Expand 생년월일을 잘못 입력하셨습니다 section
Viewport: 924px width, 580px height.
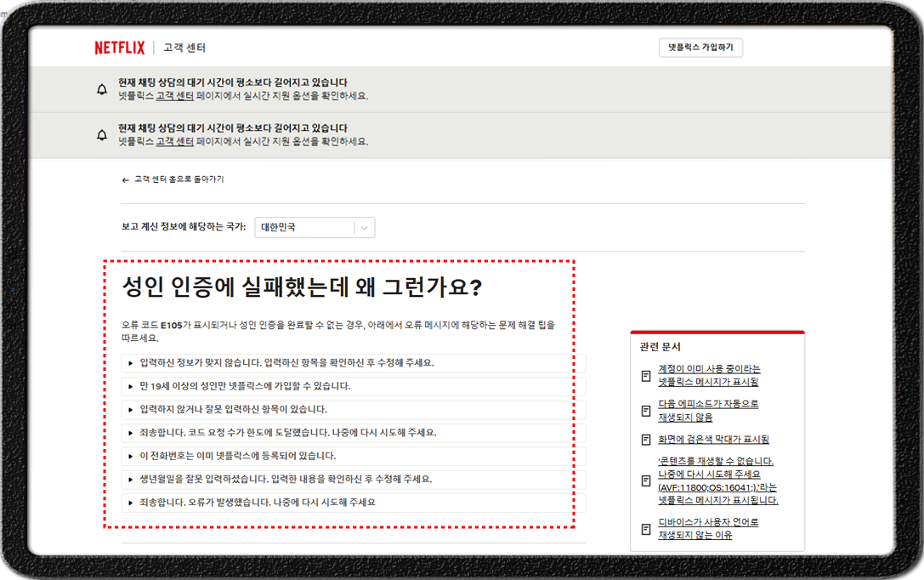pos(354,479)
